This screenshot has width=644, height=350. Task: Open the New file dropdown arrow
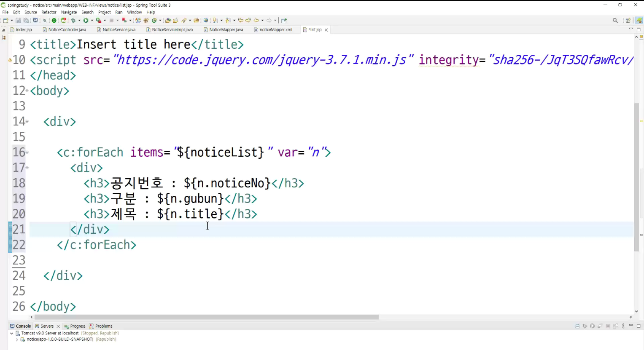click(11, 20)
